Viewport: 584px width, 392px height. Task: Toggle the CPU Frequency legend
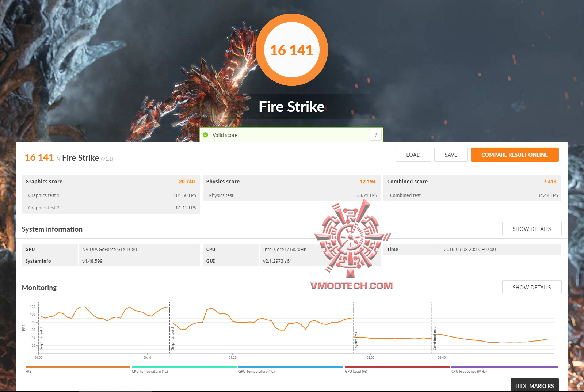coord(504,369)
